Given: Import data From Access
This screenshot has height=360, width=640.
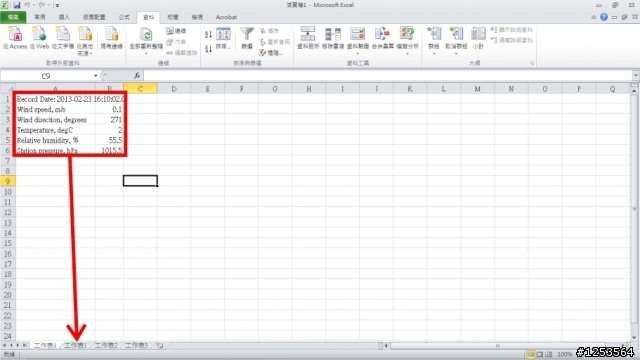Looking at the screenshot, I should 15,38.
